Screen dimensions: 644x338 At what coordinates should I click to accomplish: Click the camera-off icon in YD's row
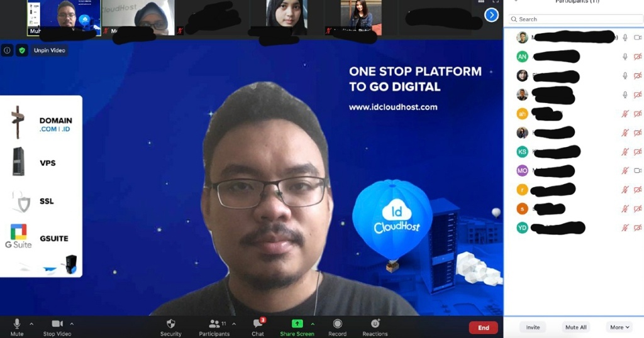coord(638,227)
